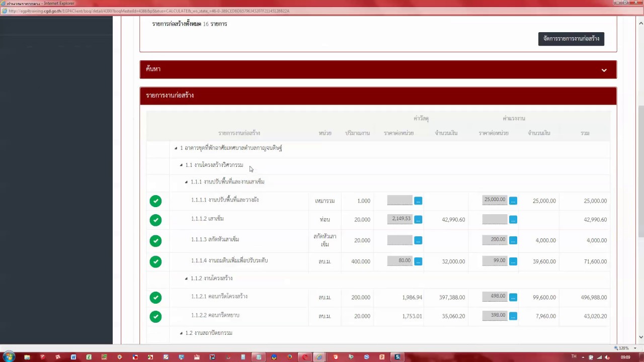This screenshot has width=644, height=362.
Task: Click page scrollbar down arrow
Action: tap(640, 337)
